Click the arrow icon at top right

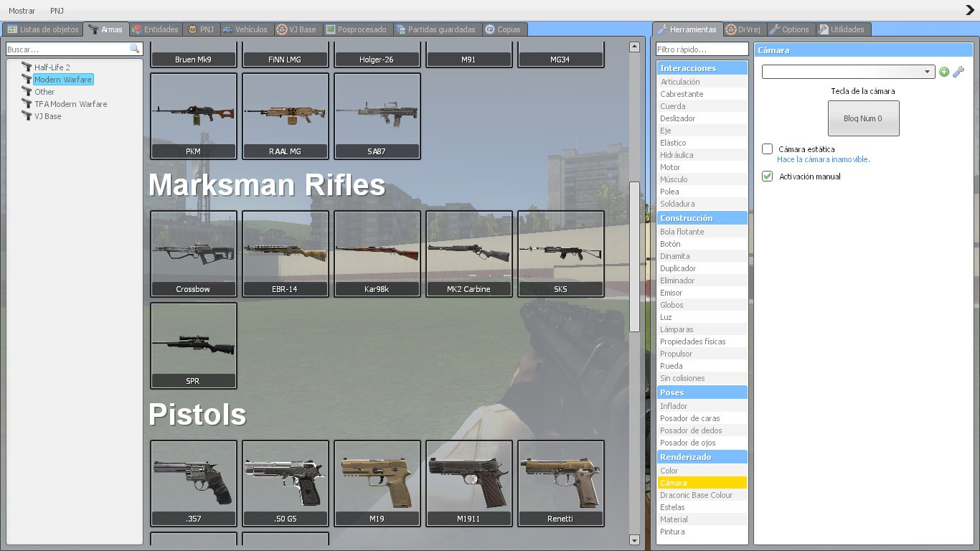point(970,10)
